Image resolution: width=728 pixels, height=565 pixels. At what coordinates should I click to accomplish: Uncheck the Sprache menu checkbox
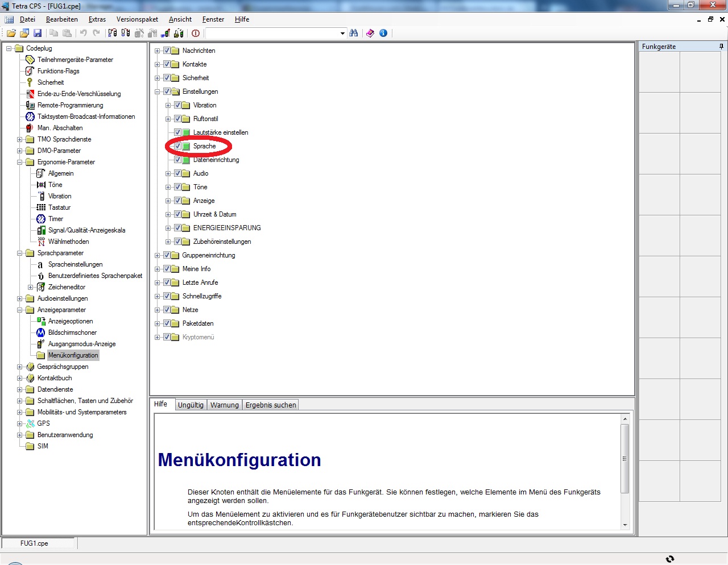tap(177, 146)
